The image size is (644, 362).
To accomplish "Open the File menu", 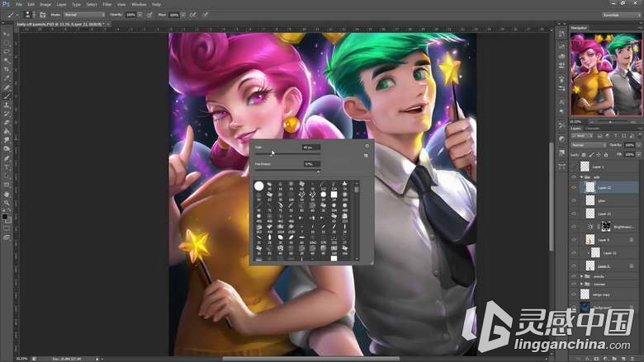I will (x=19, y=4).
